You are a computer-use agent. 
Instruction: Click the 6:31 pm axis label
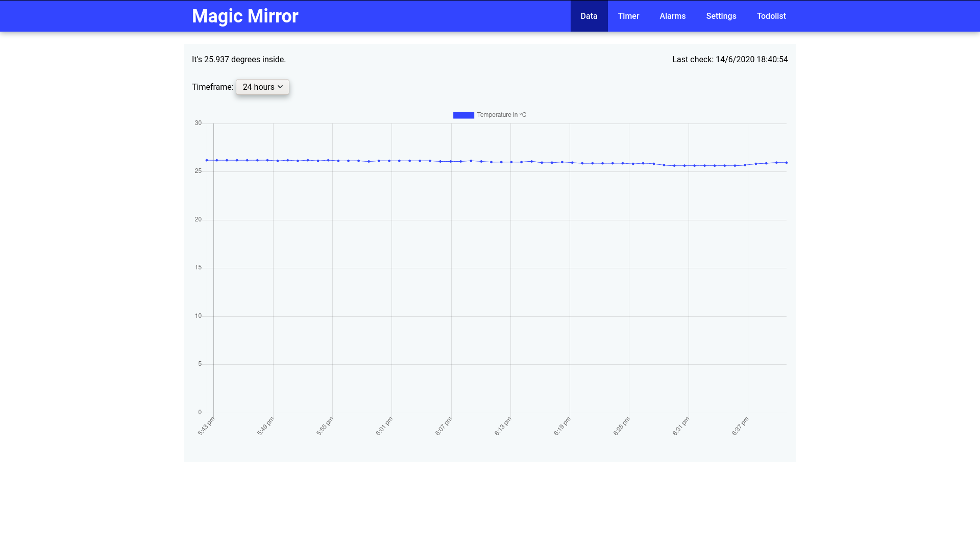[681, 426]
